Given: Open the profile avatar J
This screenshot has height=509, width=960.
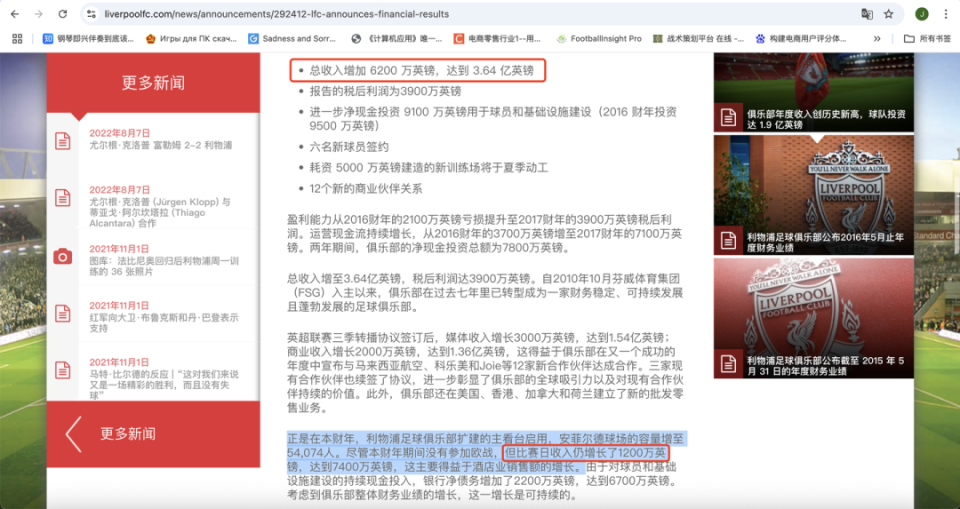Looking at the screenshot, I should pyautogui.click(x=921, y=13).
